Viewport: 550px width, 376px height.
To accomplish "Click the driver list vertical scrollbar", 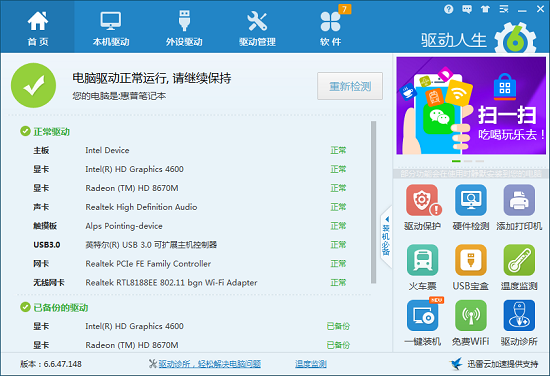I will pyautogui.click(x=374, y=202).
